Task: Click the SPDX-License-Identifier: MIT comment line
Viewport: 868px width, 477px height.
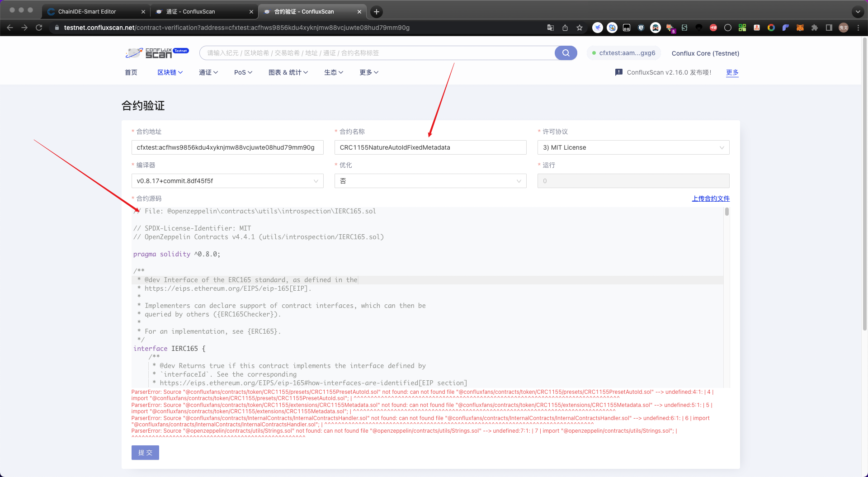Action: [192, 228]
